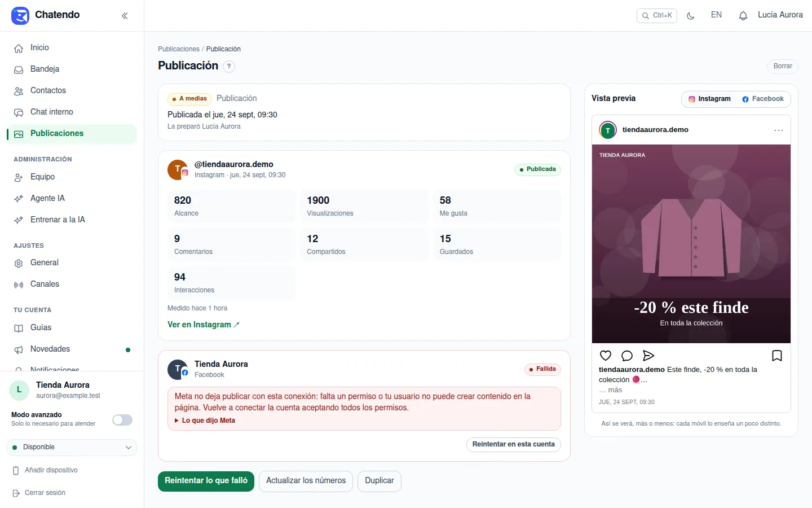Open the help question mark icon
The image size is (812, 508).
coord(229,66)
